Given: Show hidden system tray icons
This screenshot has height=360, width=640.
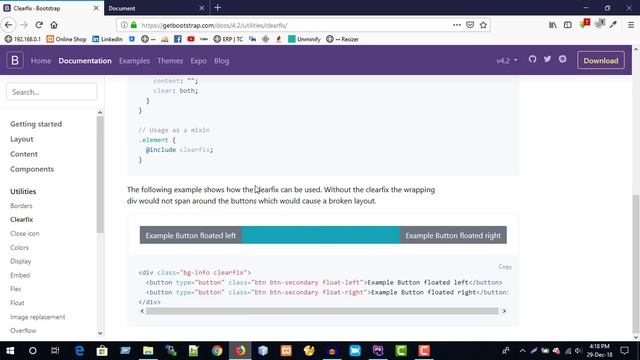Looking at the screenshot, I should tap(522, 351).
